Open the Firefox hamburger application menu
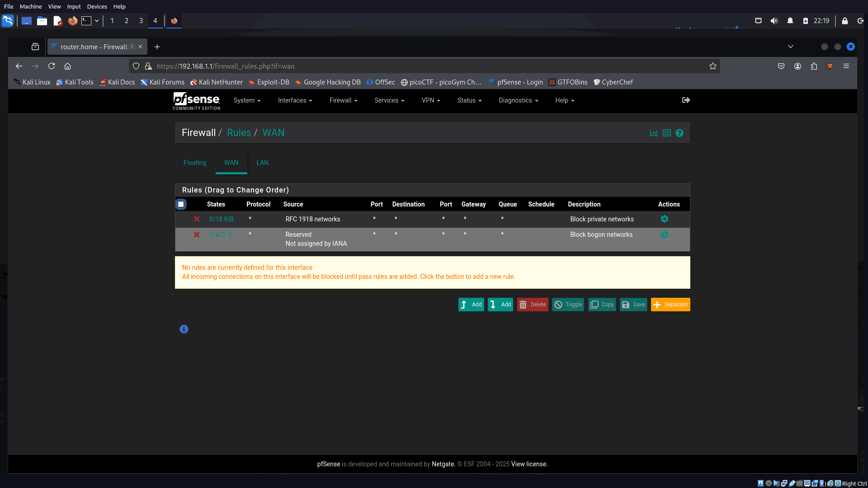 [846, 66]
